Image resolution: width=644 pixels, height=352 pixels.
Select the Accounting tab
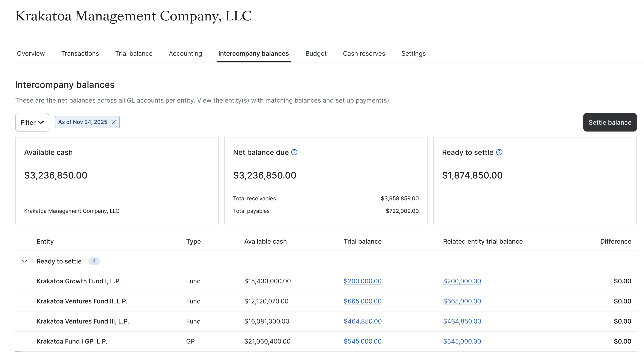point(185,53)
